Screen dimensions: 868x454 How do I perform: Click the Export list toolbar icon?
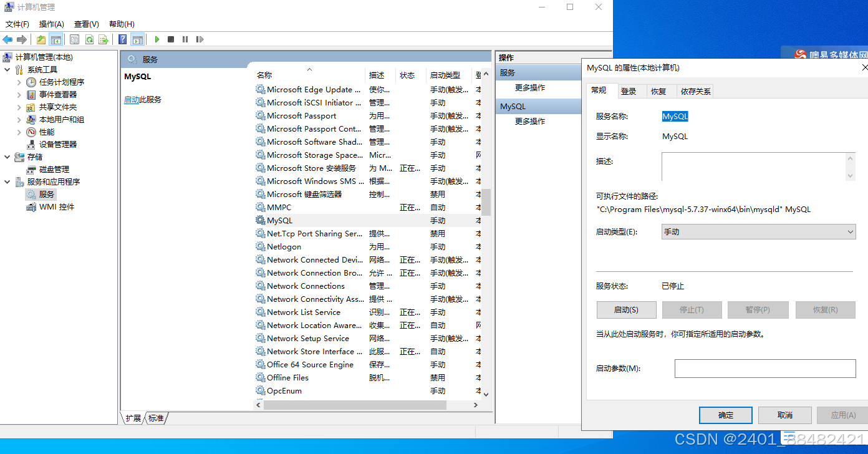tap(104, 39)
